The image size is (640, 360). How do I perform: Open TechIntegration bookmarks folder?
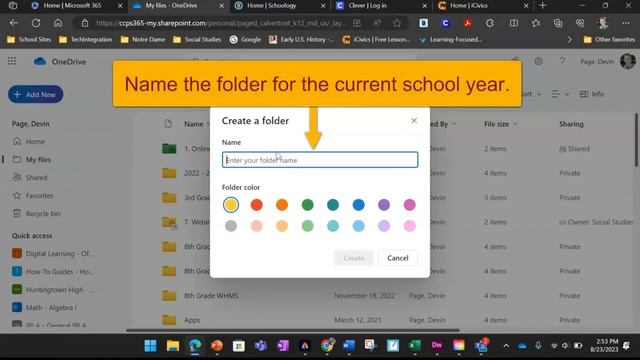(x=86, y=40)
